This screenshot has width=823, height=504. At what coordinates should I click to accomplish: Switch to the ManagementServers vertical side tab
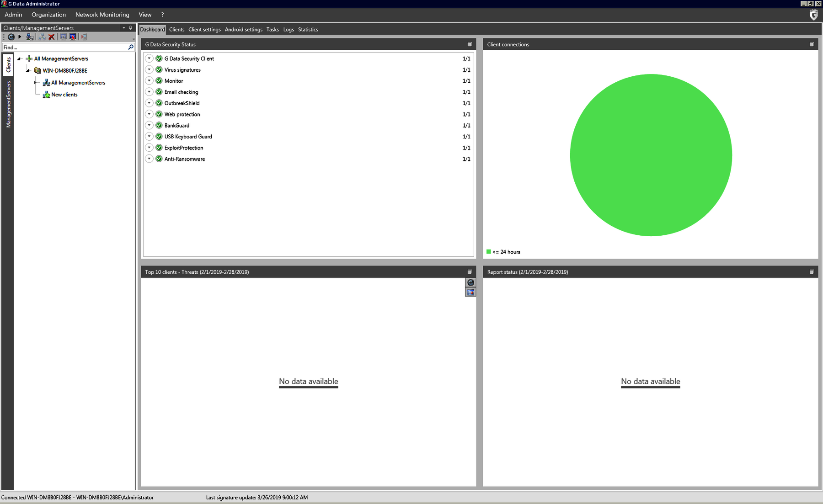[8, 104]
